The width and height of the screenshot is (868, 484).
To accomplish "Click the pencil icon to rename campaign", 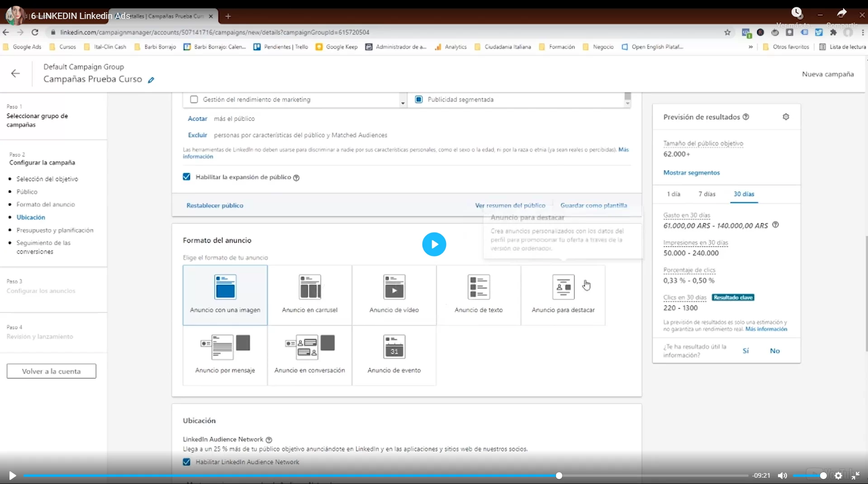I will click(x=151, y=80).
